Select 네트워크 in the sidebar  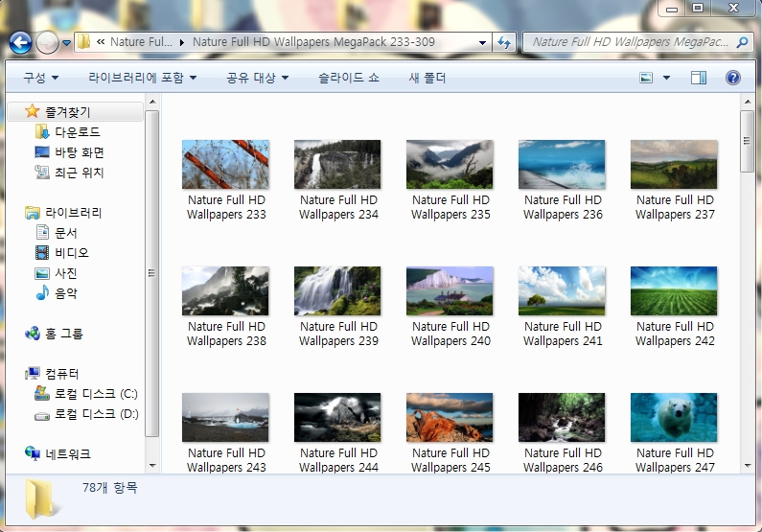pyautogui.click(x=67, y=454)
